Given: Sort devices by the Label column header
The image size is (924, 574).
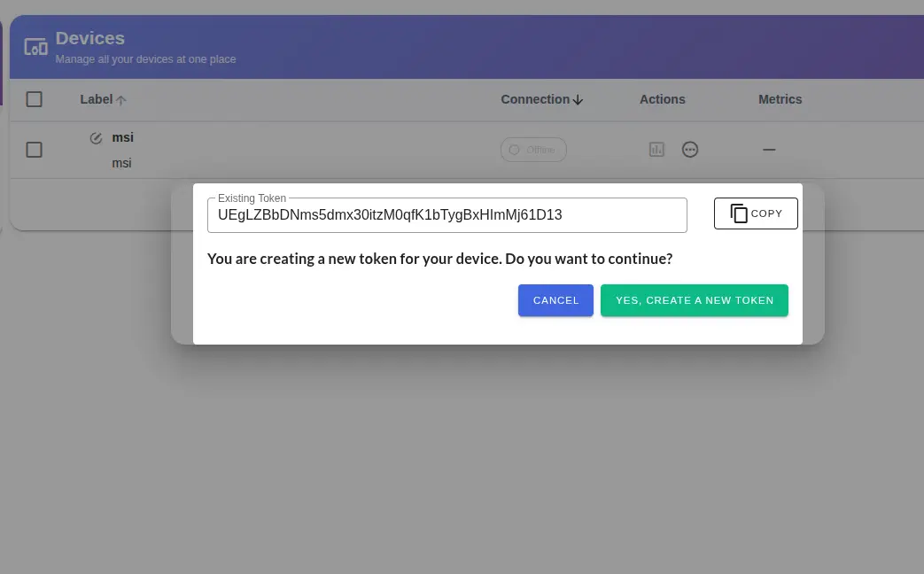Looking at the screenshot, I should 96,99.
